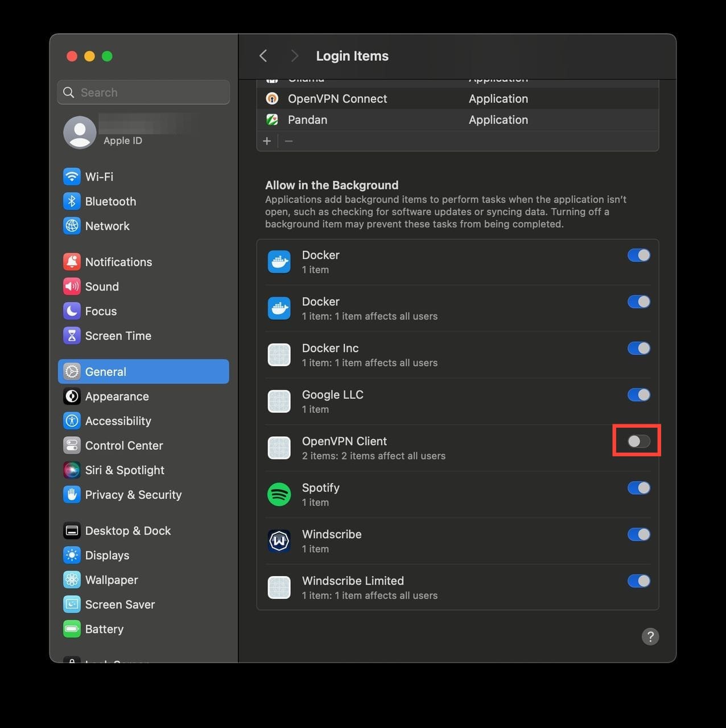
Task: Click the Docker Inc placeholder icon
Action: point(279,355)
